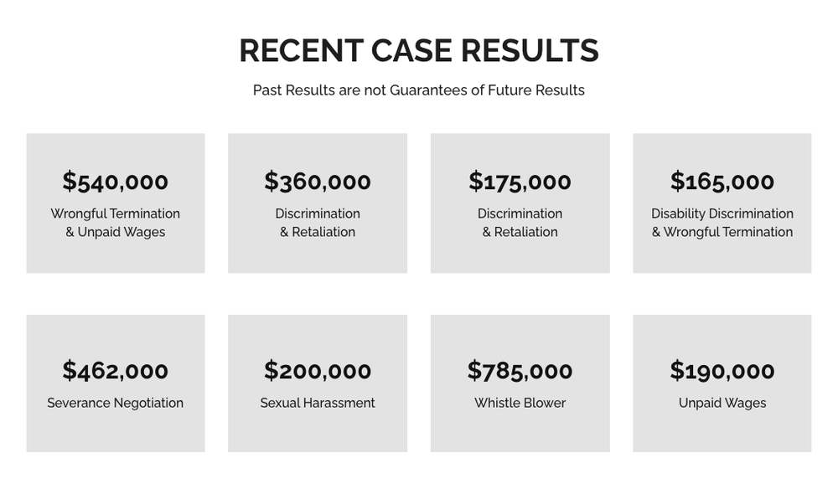
Task: Click the word RESULTS in the heading
Action: tap(530, 51)
